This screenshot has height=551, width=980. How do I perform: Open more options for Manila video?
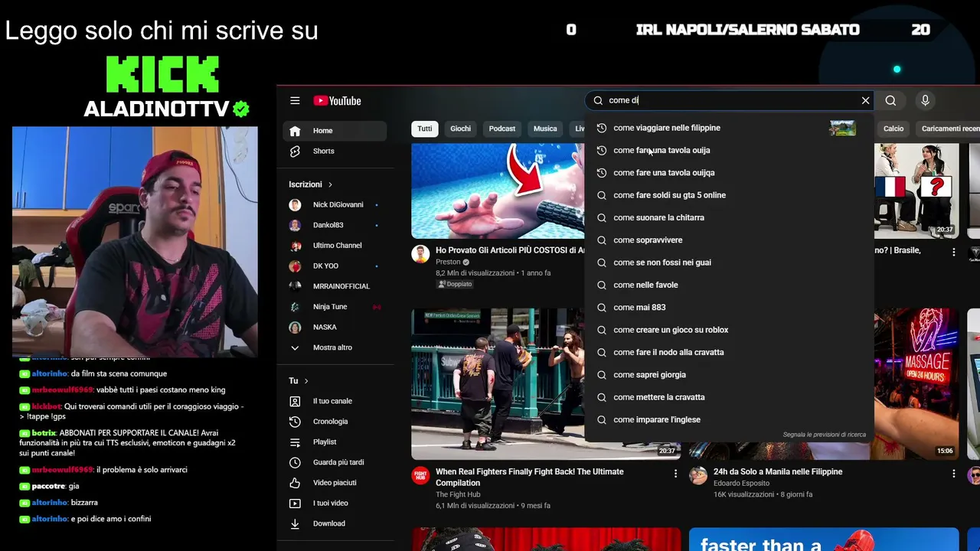953,474
